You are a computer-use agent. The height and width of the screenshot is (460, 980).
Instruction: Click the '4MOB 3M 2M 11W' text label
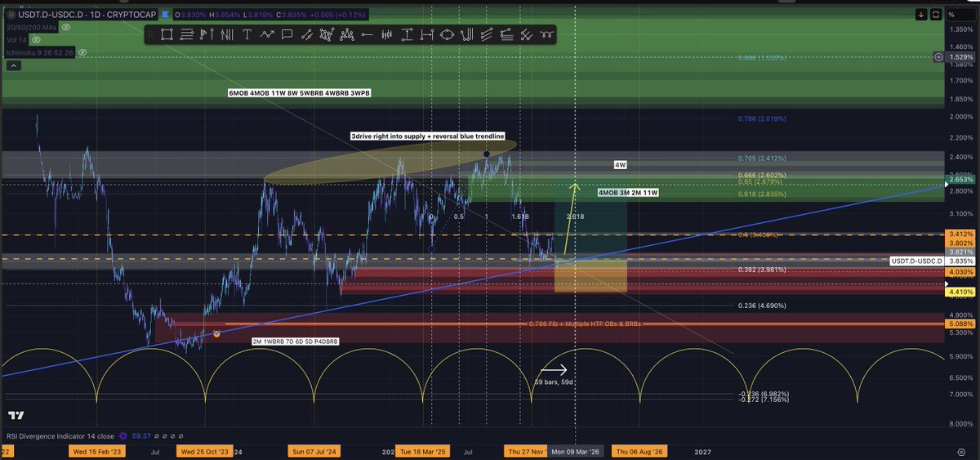coord(626,193)
